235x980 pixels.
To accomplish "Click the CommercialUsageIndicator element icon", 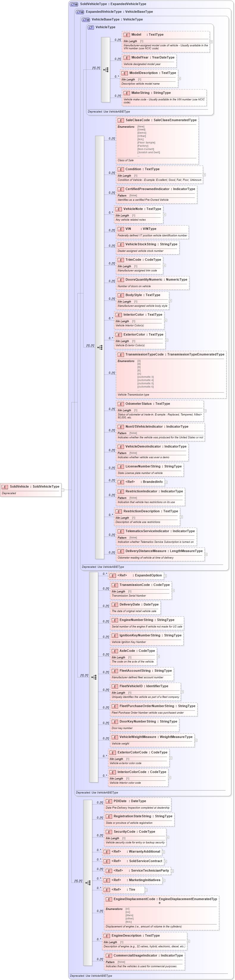I will 109,956.
